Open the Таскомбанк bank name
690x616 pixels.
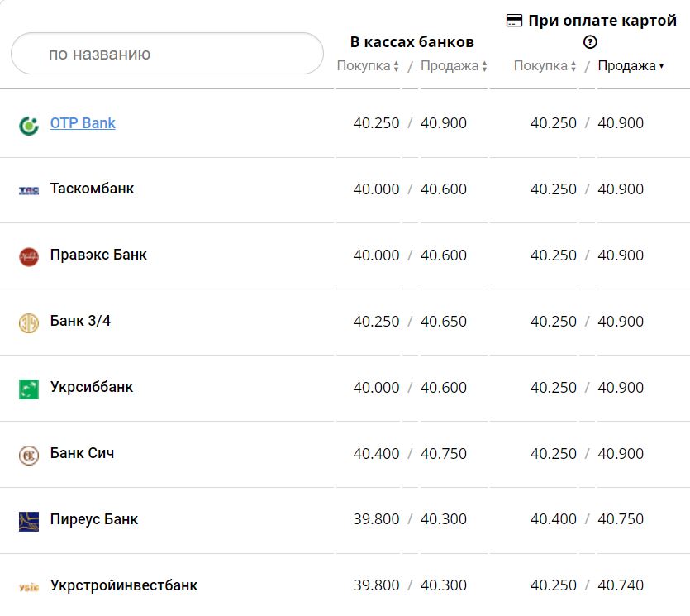92,189
